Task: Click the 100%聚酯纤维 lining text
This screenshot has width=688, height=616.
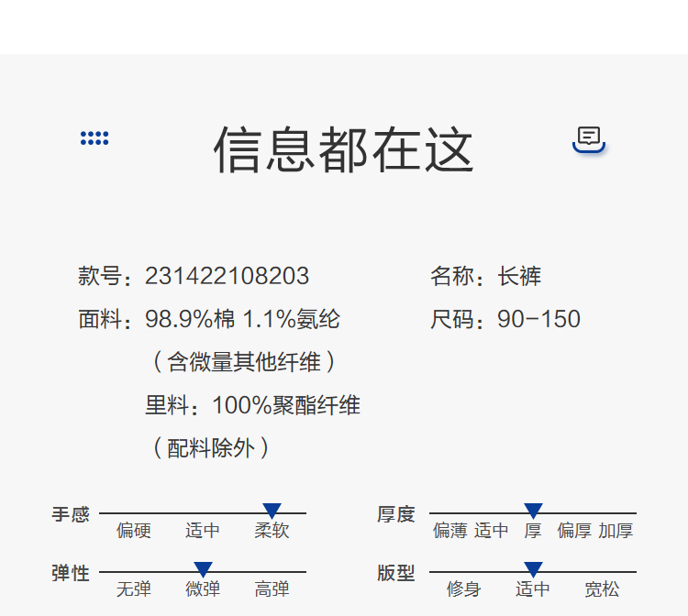Action: point(286,405)
